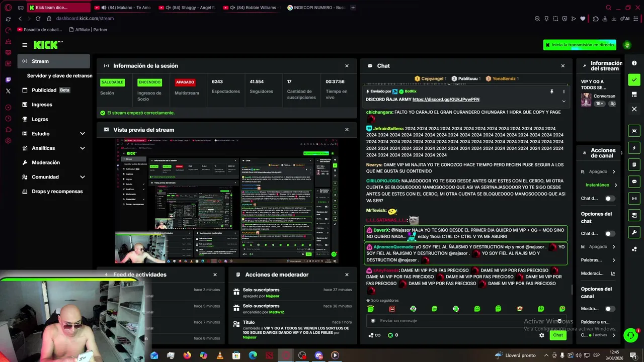Reload the page in browser toolbar
Image resolution: width=644 pixels, height=362 pixels.
38,19
